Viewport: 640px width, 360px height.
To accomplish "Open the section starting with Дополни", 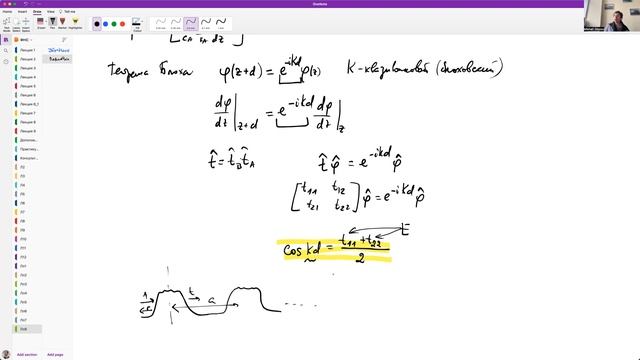I will tap(27, 140).
